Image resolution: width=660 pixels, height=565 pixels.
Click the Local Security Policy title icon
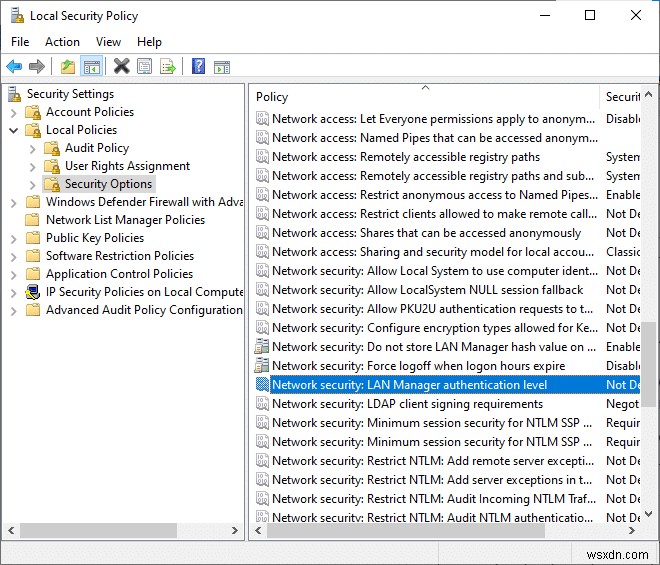pos(17,16)
